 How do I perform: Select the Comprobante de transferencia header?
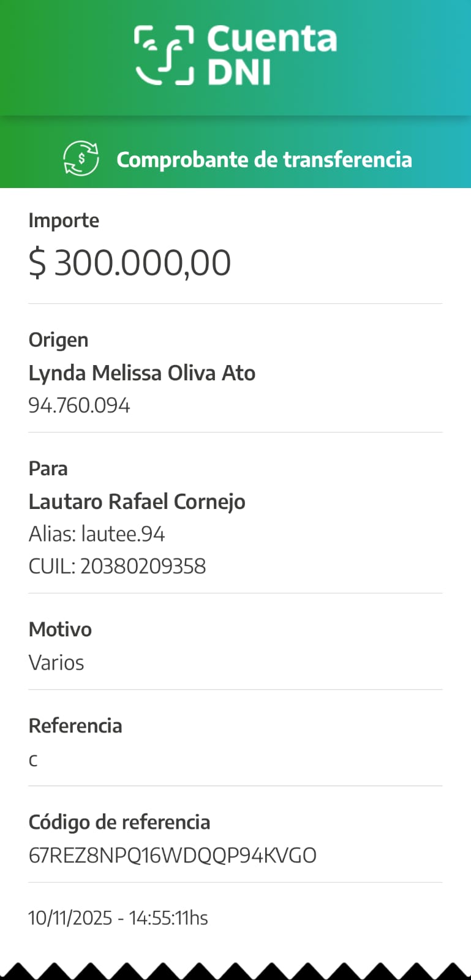click(x=264, y=159)
